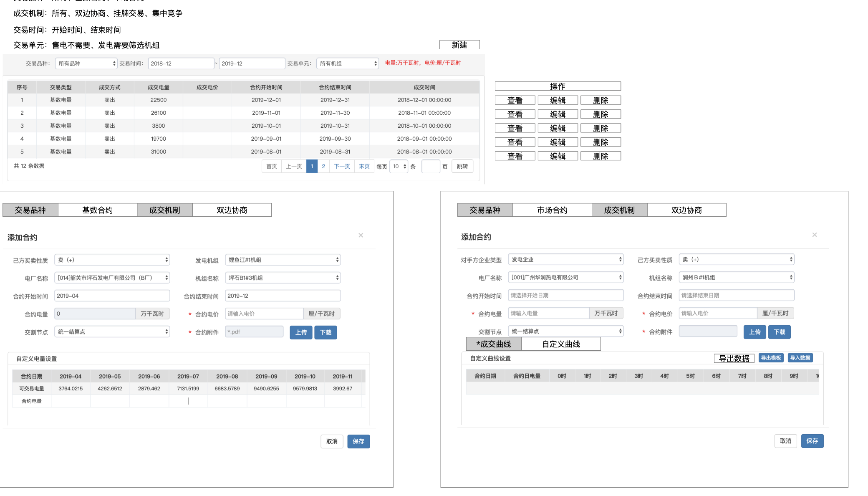Click 请选择开始日期 field
Viewport: 868px width, 496px height.
pyautogui.click(x=566, y=295)
